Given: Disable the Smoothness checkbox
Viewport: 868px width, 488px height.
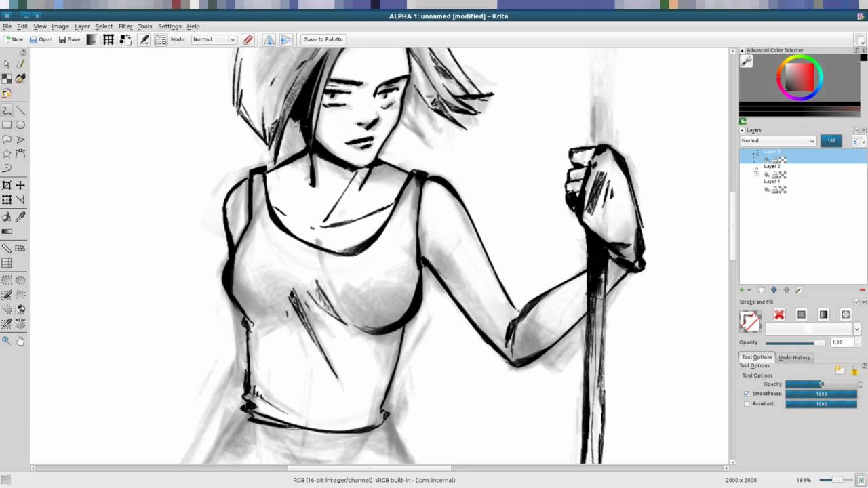Looking at the screenshot, I should point(747,394).
